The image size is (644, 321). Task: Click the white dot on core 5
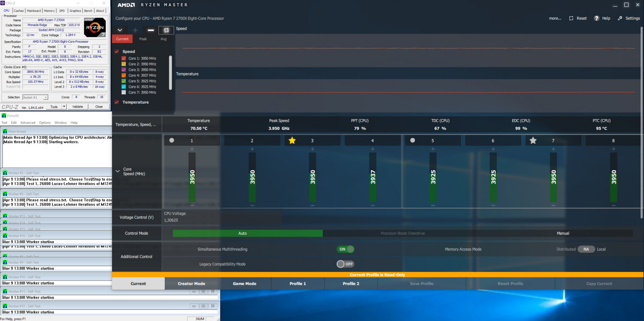[413, 141]
